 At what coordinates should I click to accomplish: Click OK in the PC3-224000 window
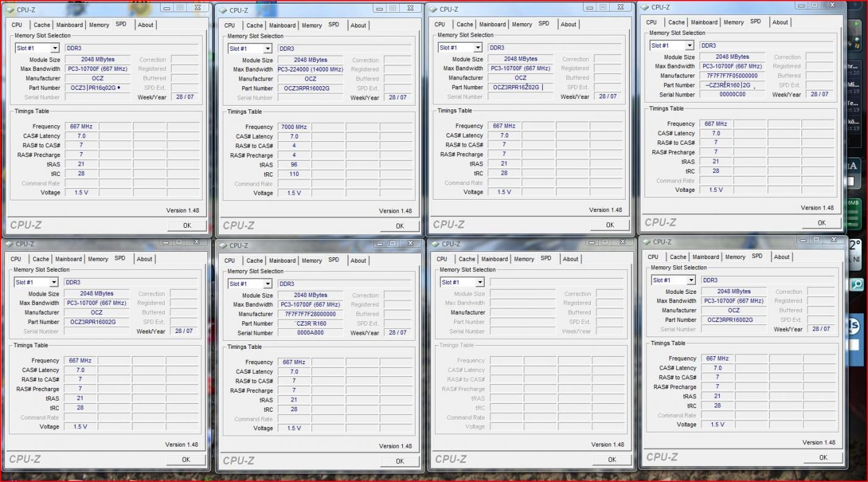[400, 226]
